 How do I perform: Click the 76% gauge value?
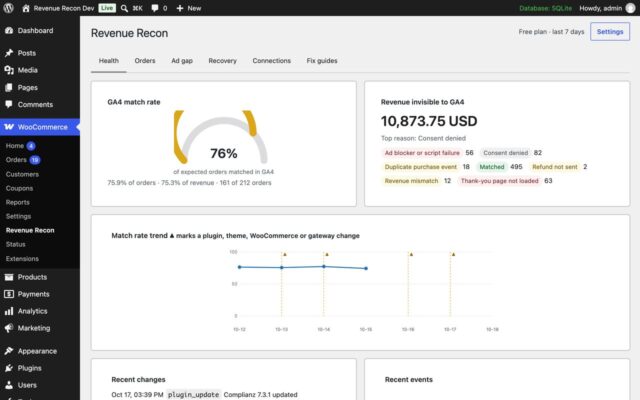coord(224,153)
